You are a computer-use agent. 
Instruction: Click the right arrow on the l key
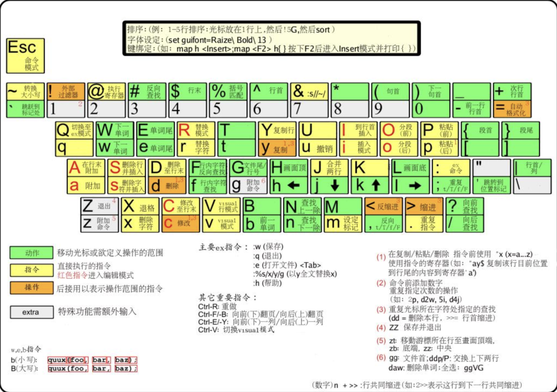tap(415, 185)
